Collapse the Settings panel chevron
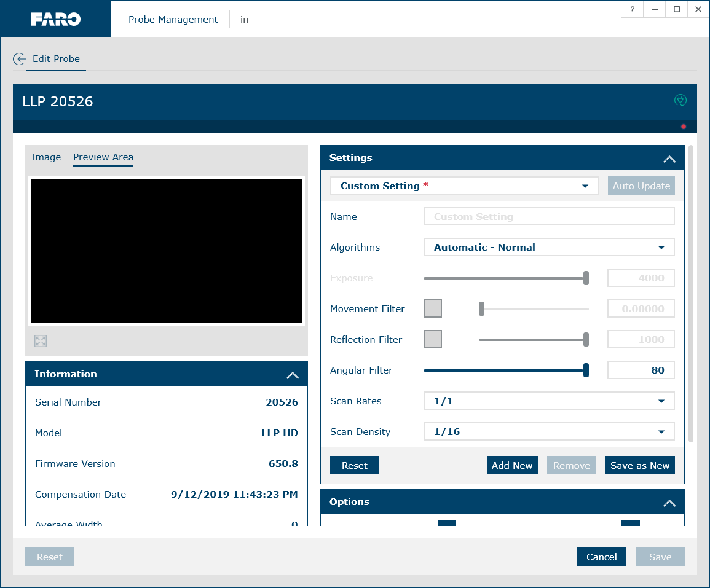710x588 pixels. pos(669,159)
